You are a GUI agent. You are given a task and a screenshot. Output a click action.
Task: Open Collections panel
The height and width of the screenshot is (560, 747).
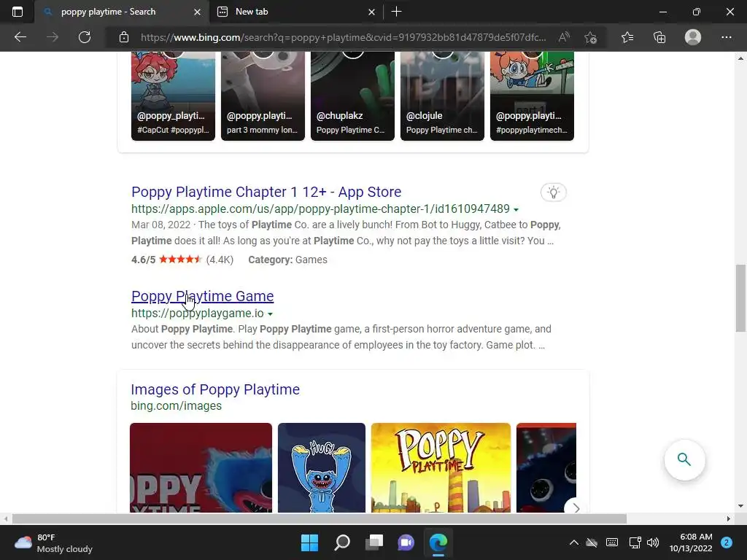pos(659,37)
